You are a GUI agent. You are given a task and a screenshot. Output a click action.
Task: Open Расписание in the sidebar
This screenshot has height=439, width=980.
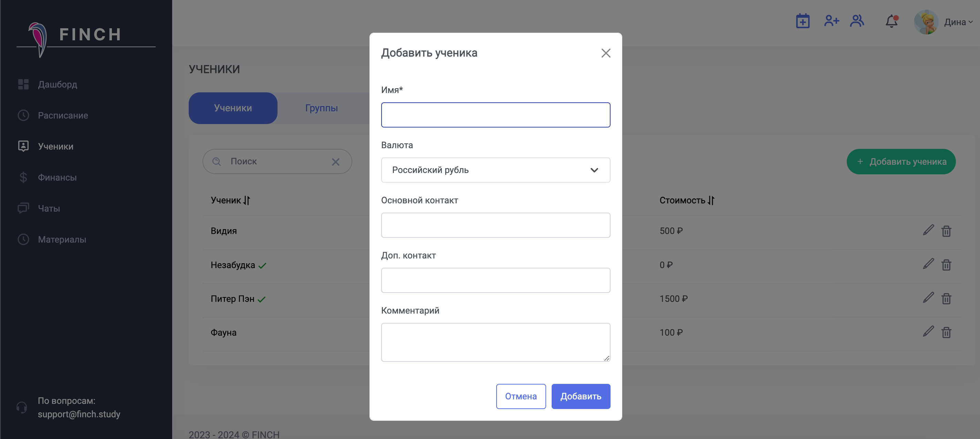[63, 115]
